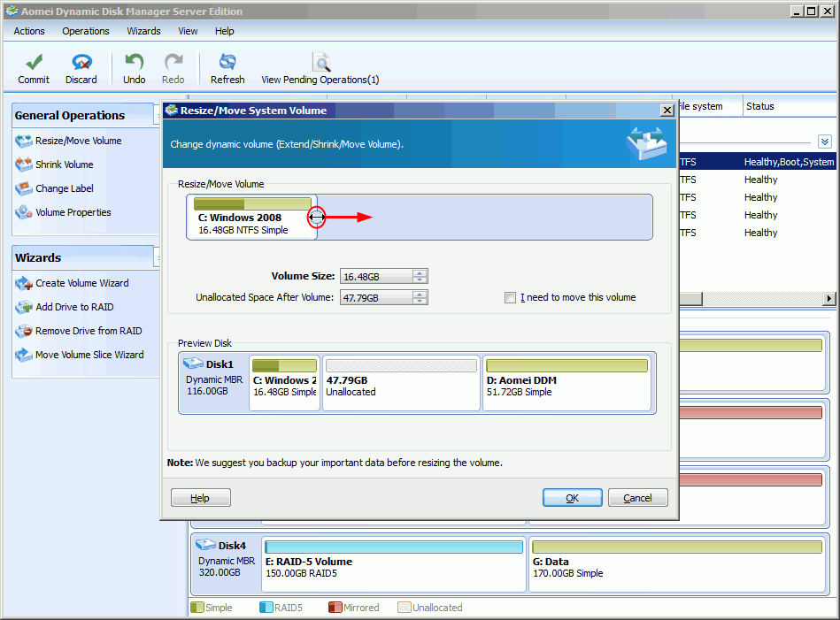840x620 pixels.
Task: Click the C: Windows 2008 volume block
Action: (251, 217)
